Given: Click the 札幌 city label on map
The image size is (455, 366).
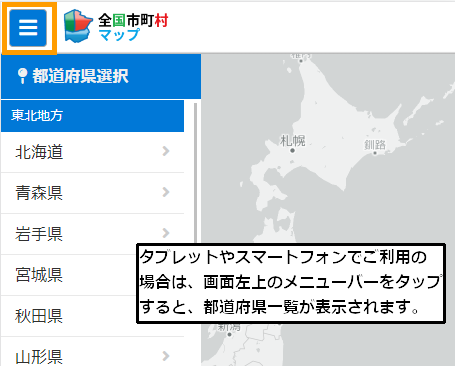Looking at the screenshot, I should (292, 141).
